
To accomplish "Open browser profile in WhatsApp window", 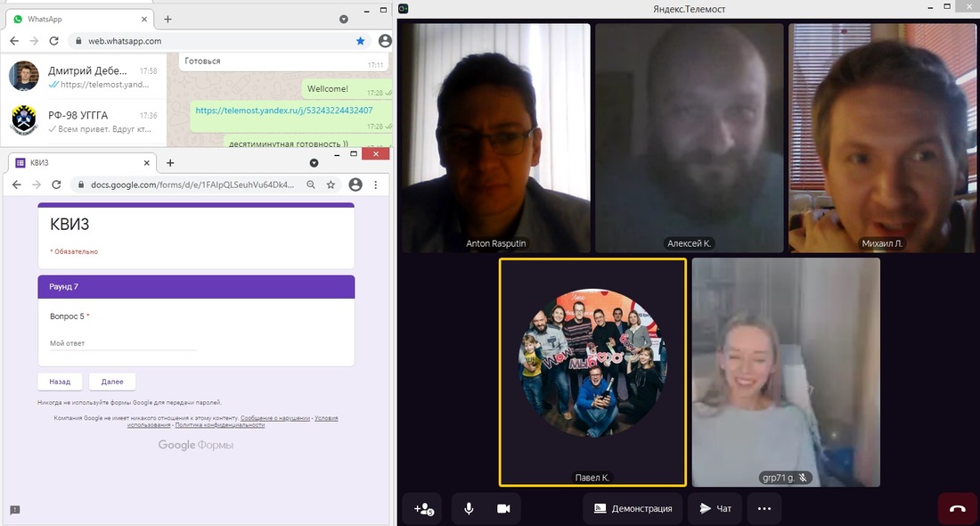I will [x=385, y=41].
